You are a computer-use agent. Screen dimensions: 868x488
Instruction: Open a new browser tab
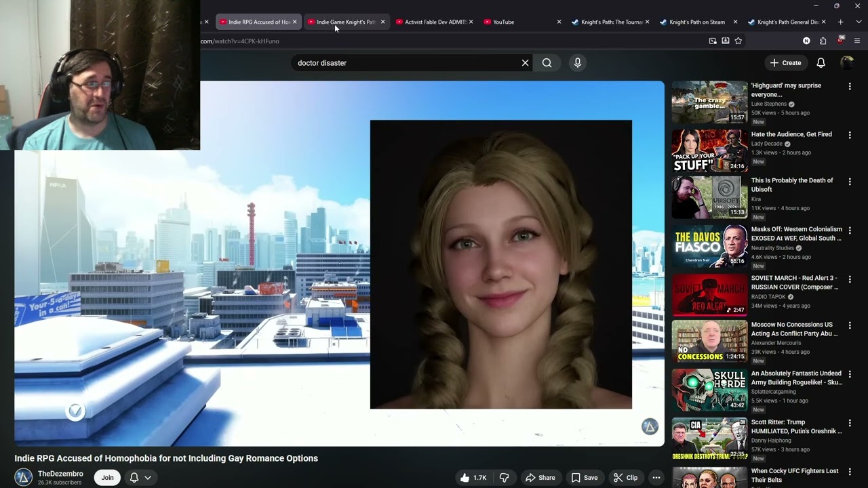coord(840,22)
